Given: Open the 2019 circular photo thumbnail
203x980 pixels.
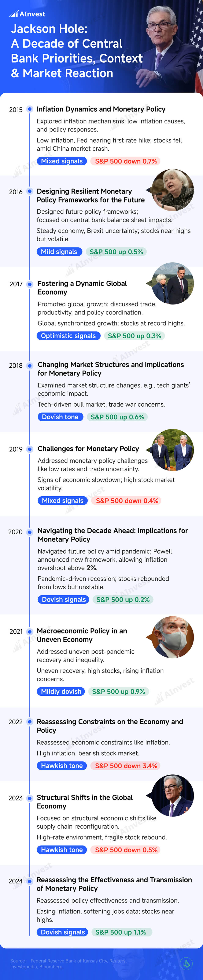Looking at the screenshot, I should point(173,450).
